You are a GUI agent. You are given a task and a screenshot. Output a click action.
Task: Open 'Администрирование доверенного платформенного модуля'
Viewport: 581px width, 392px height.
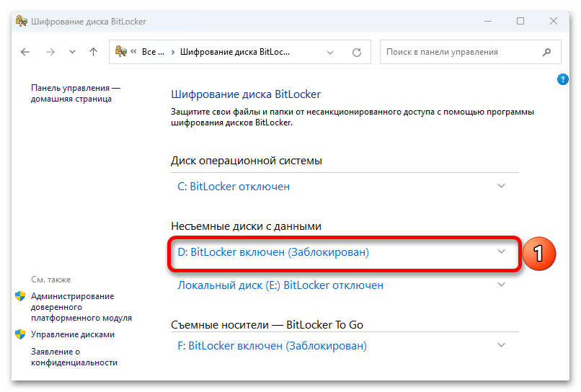pos(81,307)
